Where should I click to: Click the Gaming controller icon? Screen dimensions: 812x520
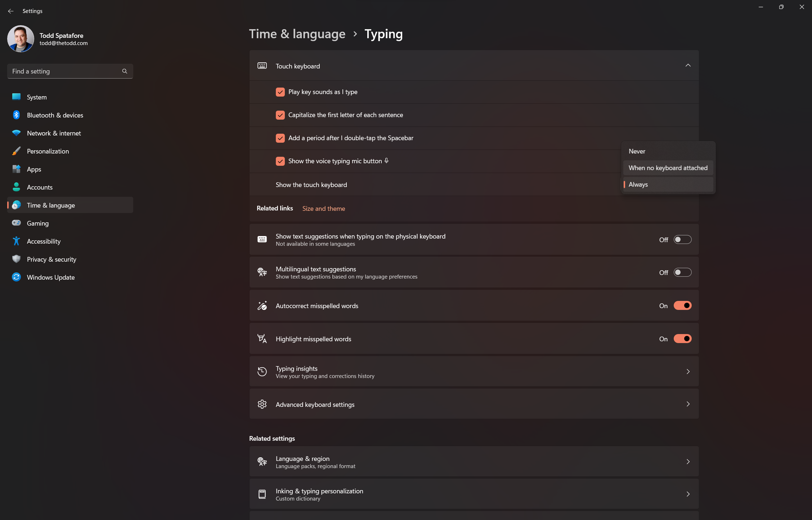pyautogui.click(x=16, y=223)
